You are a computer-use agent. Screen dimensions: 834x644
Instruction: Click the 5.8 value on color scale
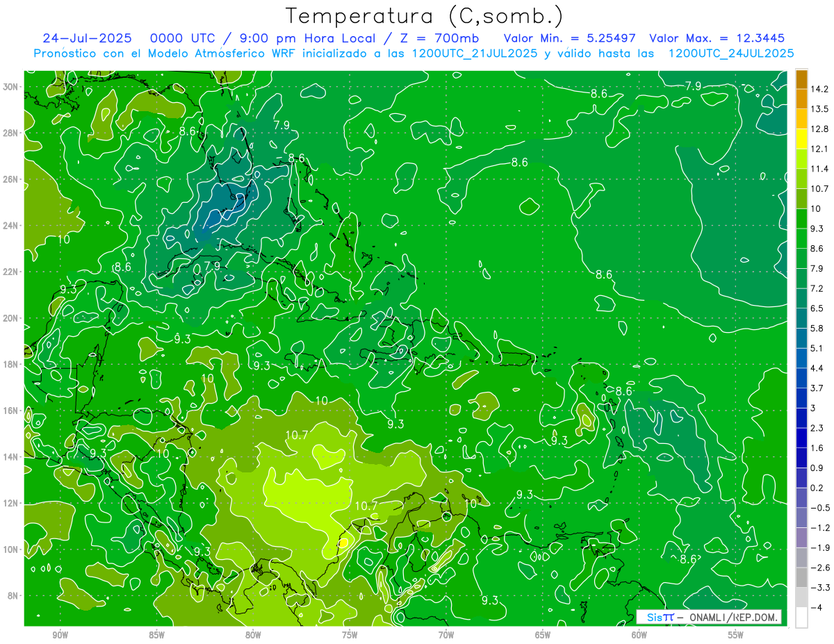(x=817, y=328)
